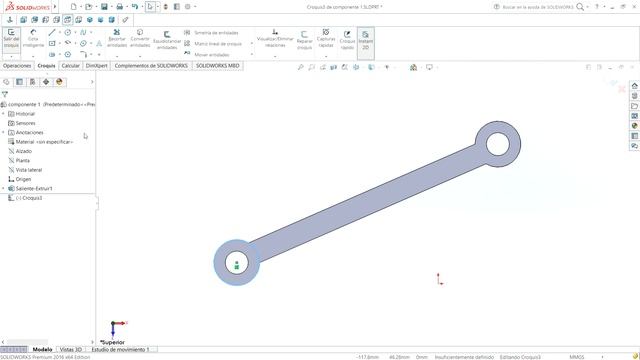Open the DisplayManager appearance tab
Image resolution: width=640 pixels, height=360 pixels.
[x=59, y=82]
